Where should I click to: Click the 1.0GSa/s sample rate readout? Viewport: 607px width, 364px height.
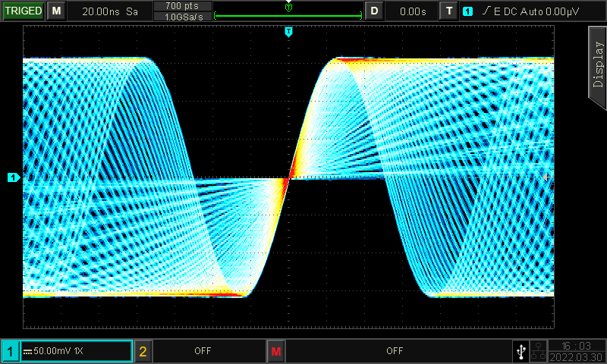pyautogui.click(x=182, y=17)
